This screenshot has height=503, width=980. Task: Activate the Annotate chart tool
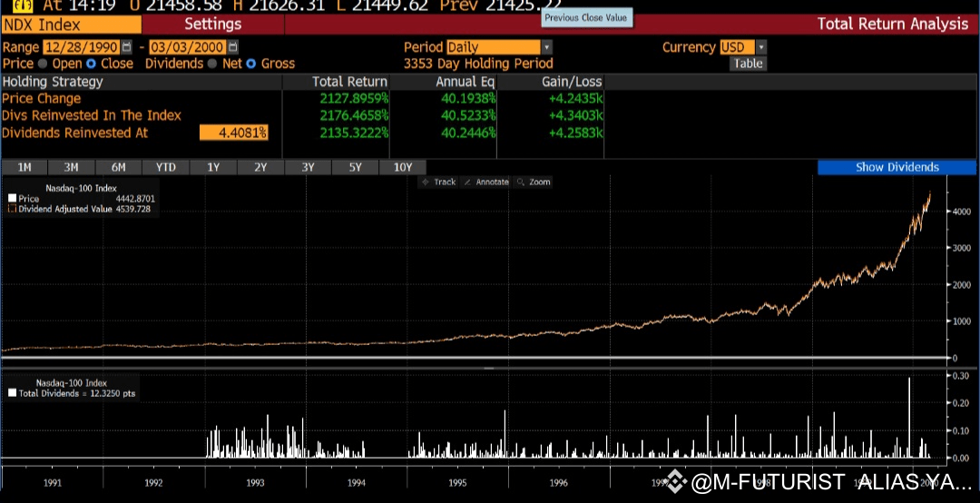pyautogui.click(x=486, y=182)
